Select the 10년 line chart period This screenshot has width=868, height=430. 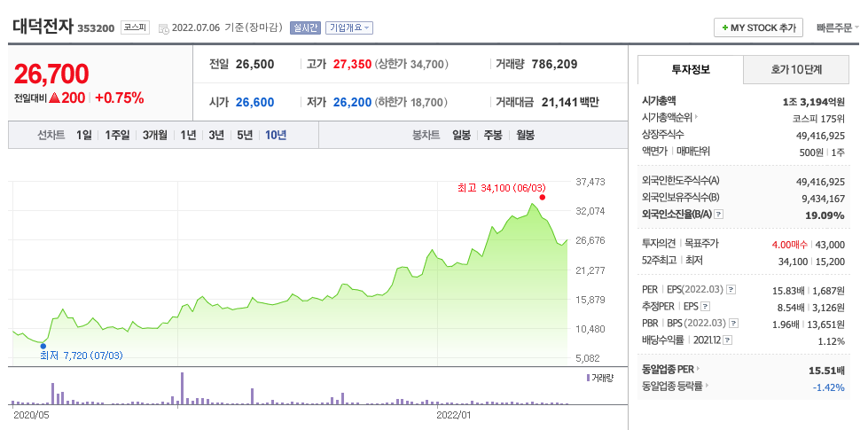pyautogui.click(x=276, y=135)
